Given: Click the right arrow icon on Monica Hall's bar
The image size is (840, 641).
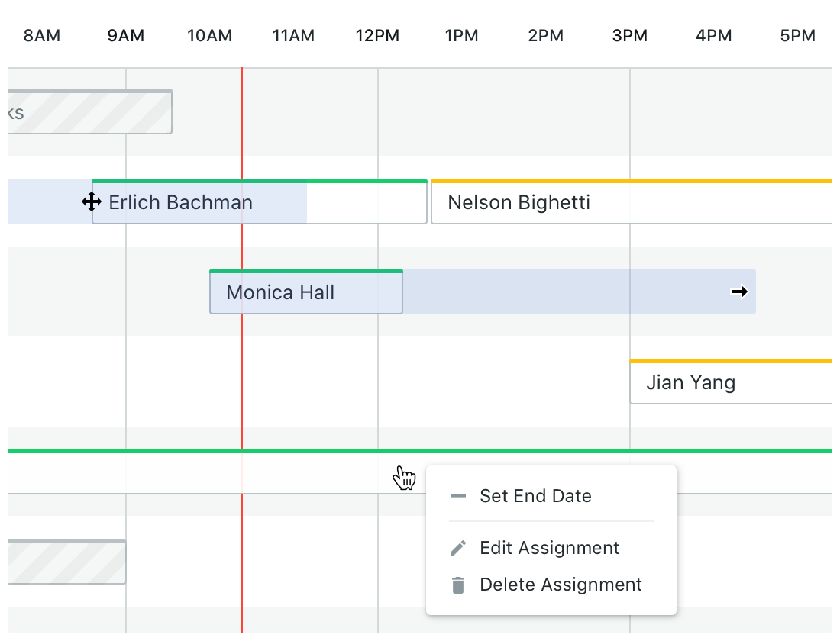Looking at the screenshot, I should point(739,292).
